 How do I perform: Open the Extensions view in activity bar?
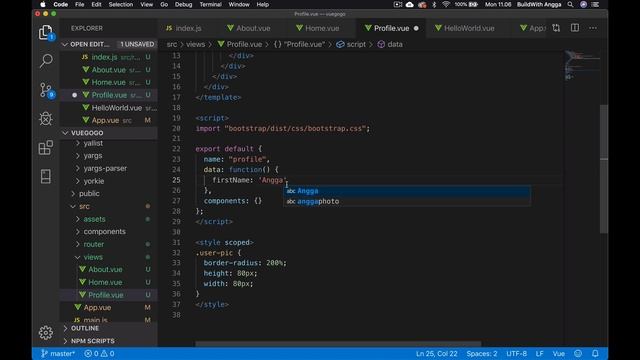coord(46,147)
